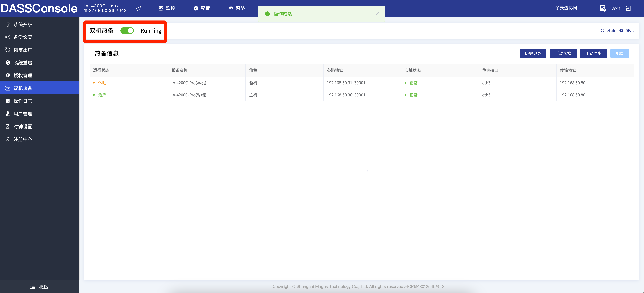Click device name IA-4200C-Pro(本机)
Image resolution: width=644 pixels, height=293 pixels.
(189, 83)
